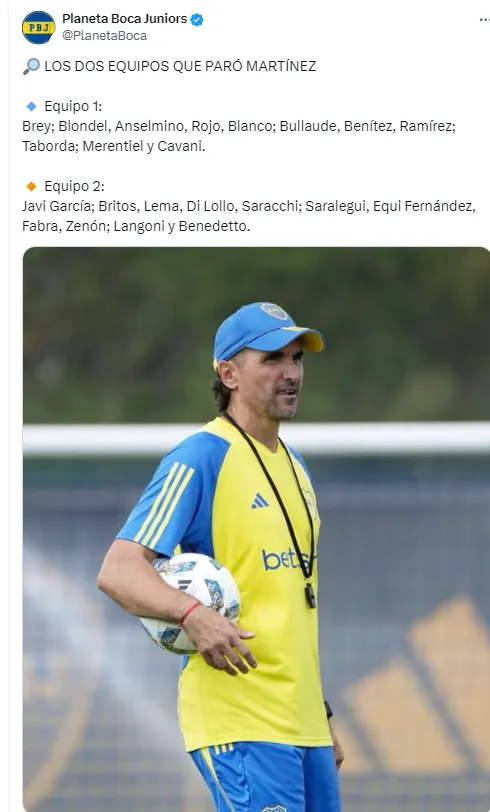Open the PBJ profile avatar
The image size is (490, 812).
[x=38, y=27]
